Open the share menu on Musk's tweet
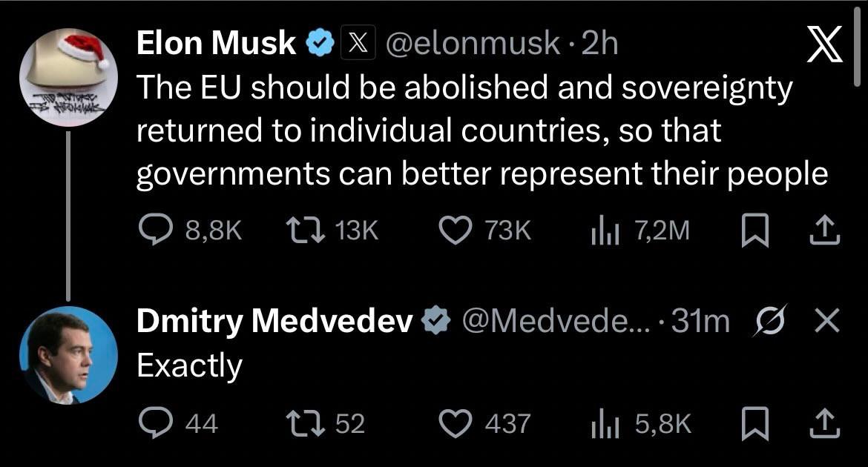 [x=823, y=230]
